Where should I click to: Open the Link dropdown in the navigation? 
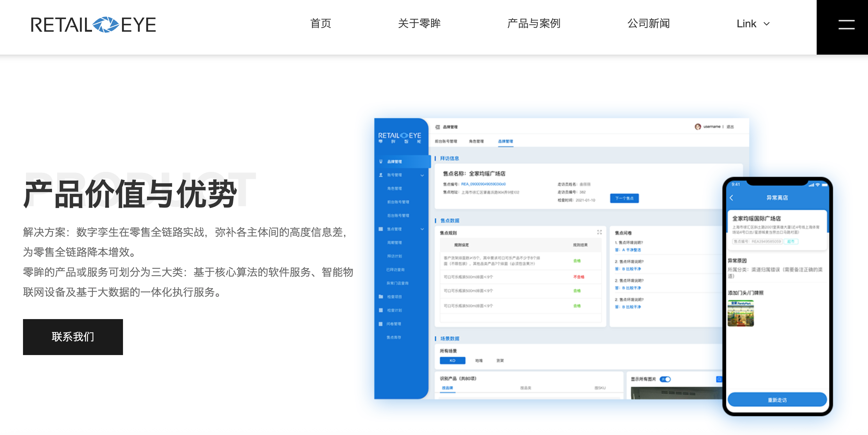753,24
